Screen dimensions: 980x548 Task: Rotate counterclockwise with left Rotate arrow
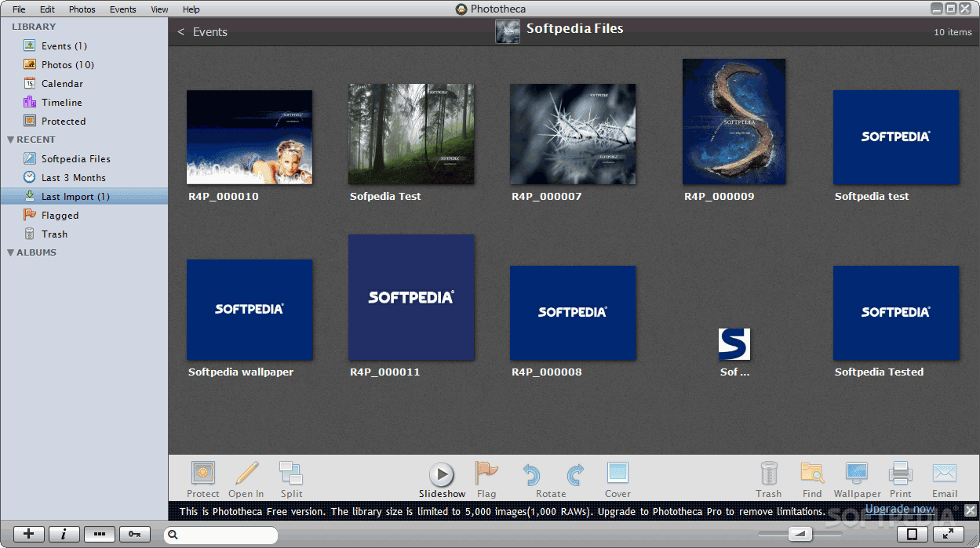tap(531, 474)
